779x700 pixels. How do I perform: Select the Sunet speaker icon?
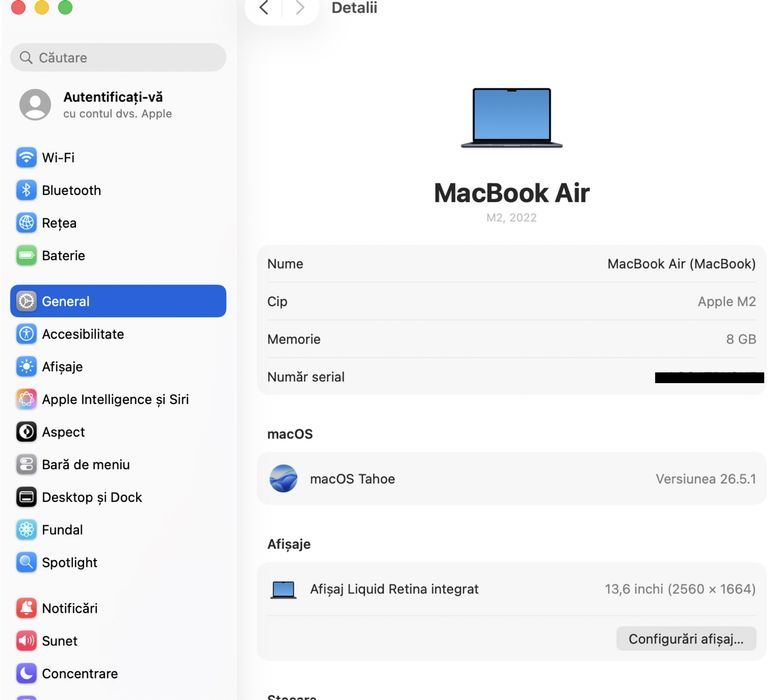click(26, 641)
